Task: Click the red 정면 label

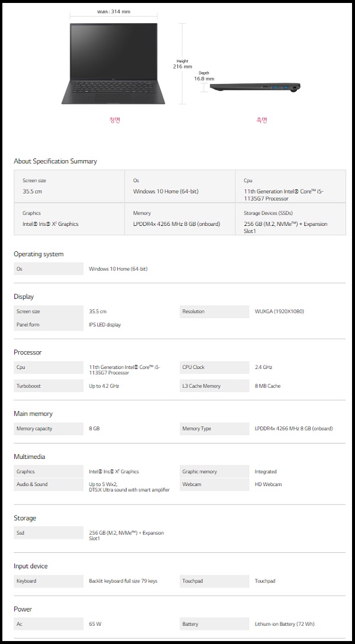Action: (x=115, y=120)
